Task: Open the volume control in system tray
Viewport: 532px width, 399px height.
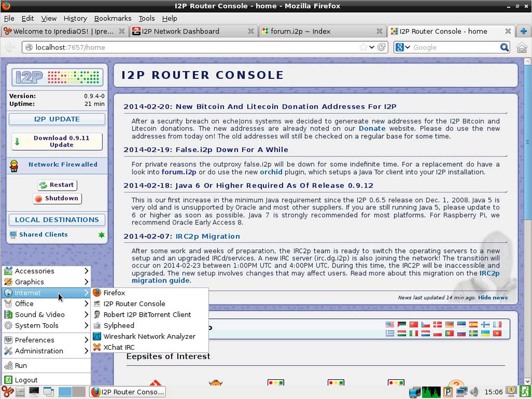Action: pyautogui.click(x=474, y=392)
